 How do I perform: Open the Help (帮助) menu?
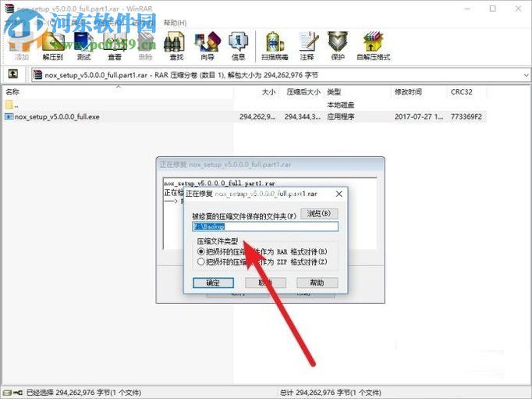click(175, 23)
